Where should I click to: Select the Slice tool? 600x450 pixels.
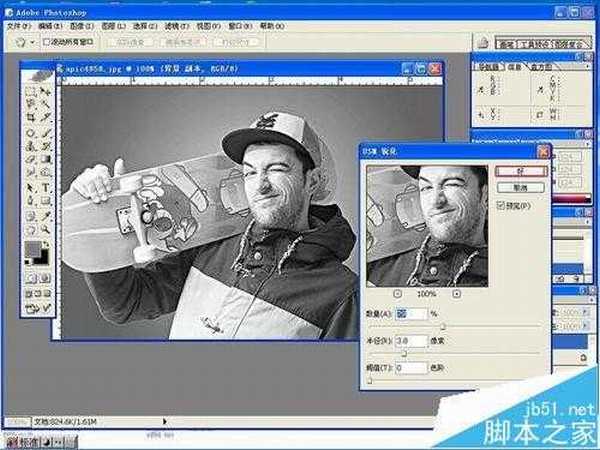coord(46,117)
